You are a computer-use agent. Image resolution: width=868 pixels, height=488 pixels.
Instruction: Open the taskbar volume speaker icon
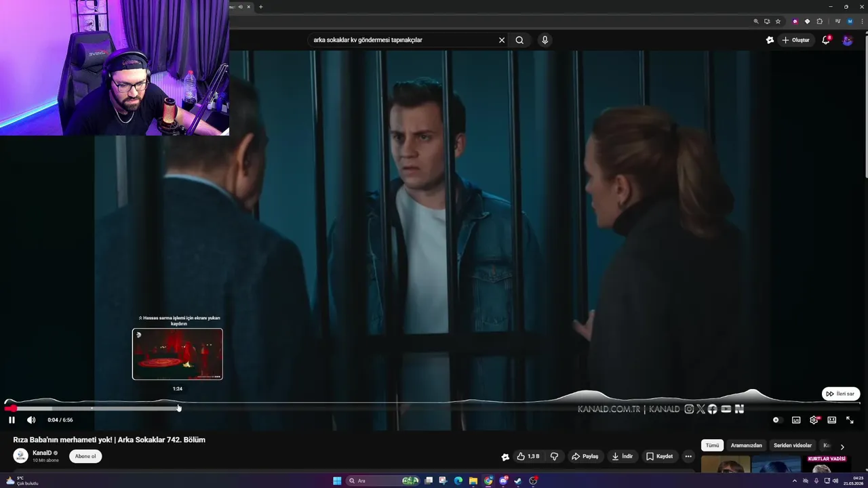[x=835, y=481]
